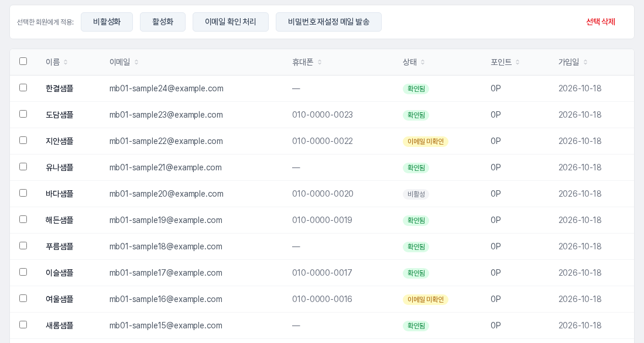Click email mb01-sample21@example.com
This screenshot has height=343, width=644.
point(166,167)
